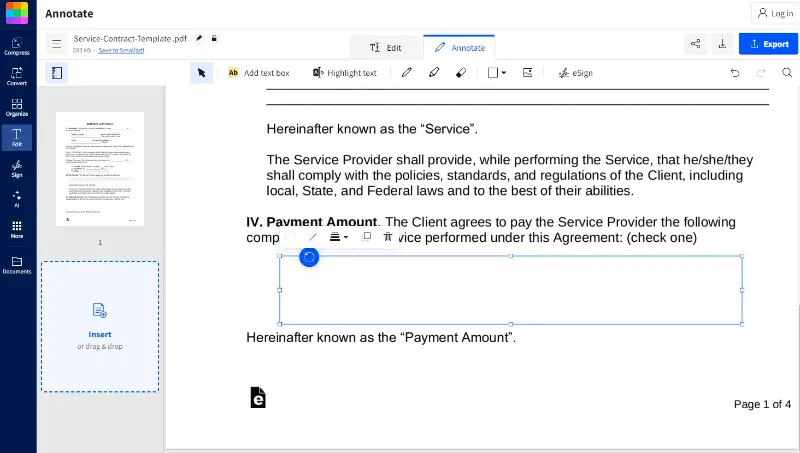Activate the eraser tool
The width and height of the screenshot is (800, 453).
[x=461, y=73]
